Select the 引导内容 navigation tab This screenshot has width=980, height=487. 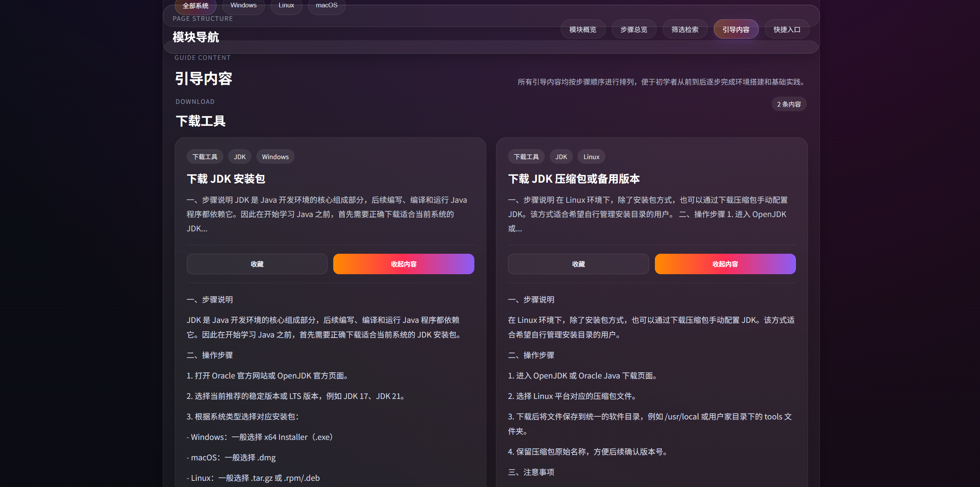pyautogui.click(x=736, y=29)
